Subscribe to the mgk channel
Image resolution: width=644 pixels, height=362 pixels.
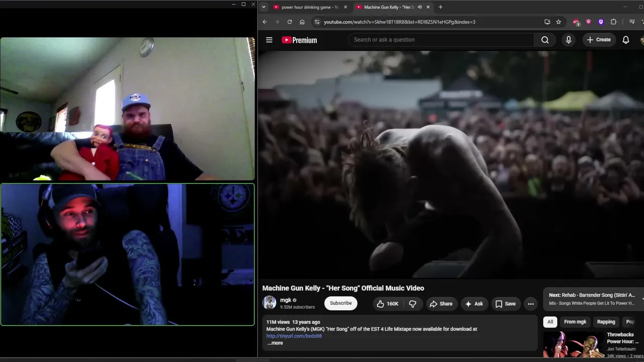(341, 303)
